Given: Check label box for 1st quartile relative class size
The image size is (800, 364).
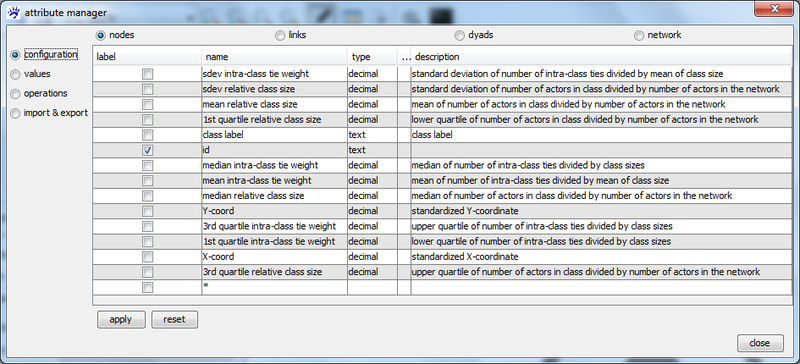Looking at the screenshot, I should click(147, 119).
